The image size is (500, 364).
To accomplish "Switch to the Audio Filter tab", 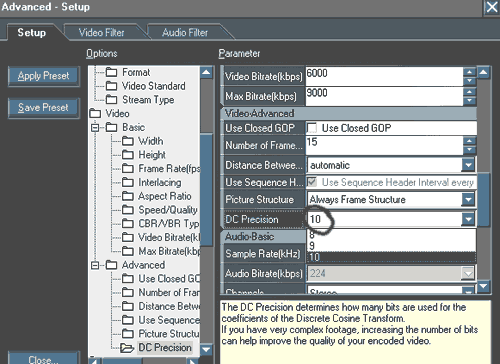I will point(185,32).
